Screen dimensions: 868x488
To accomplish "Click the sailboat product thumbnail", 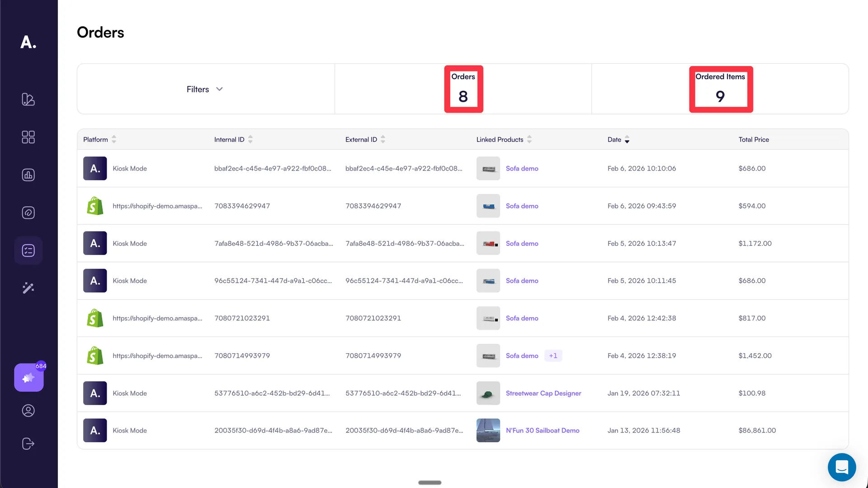I will [488, 431].
